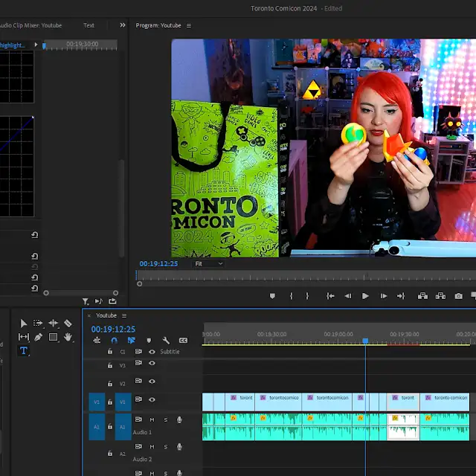
Task: Solo the Audio 1 track
Action: [x=165, y=419]
